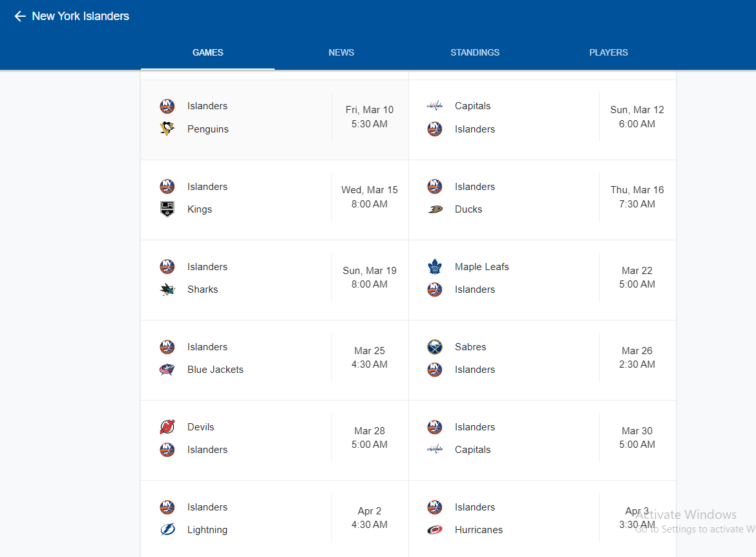Viewport: 756px width, 557px height.
Task: Click the Maple Leafs team logo
Action: pyautogui.click(x=435, y=267)
